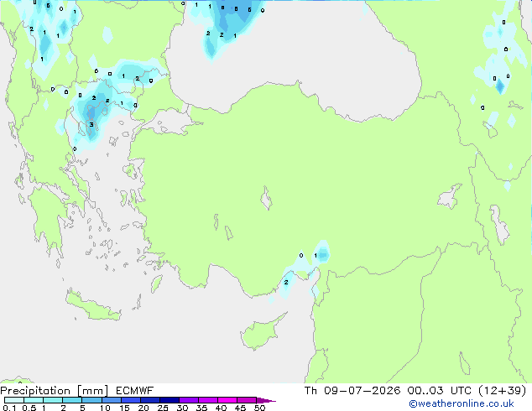Viewport: 532px width, 411px height.
Task: Click the above-50 mm arrow tip of legend
Action: [x=266, y=400]
